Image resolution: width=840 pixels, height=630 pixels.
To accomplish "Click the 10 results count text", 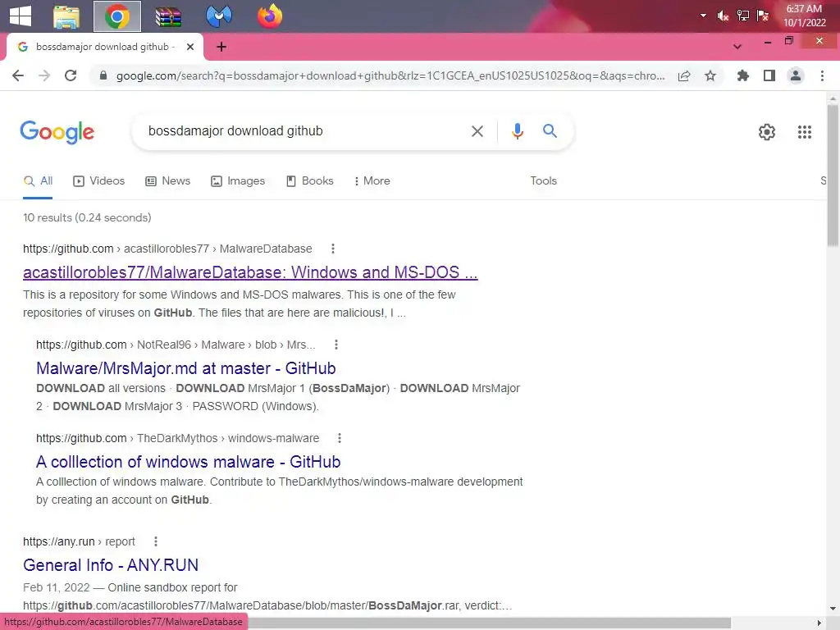I will click(x=87, y=217).
